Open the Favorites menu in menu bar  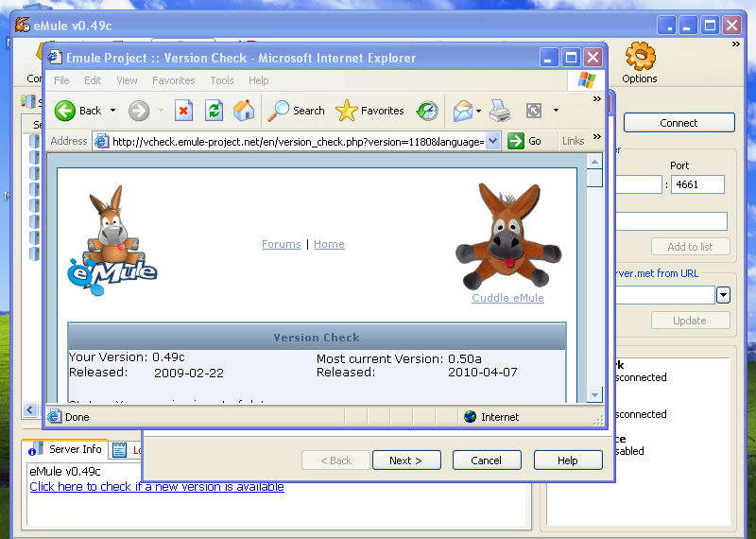pyautogui.click(x=174, y=80)
